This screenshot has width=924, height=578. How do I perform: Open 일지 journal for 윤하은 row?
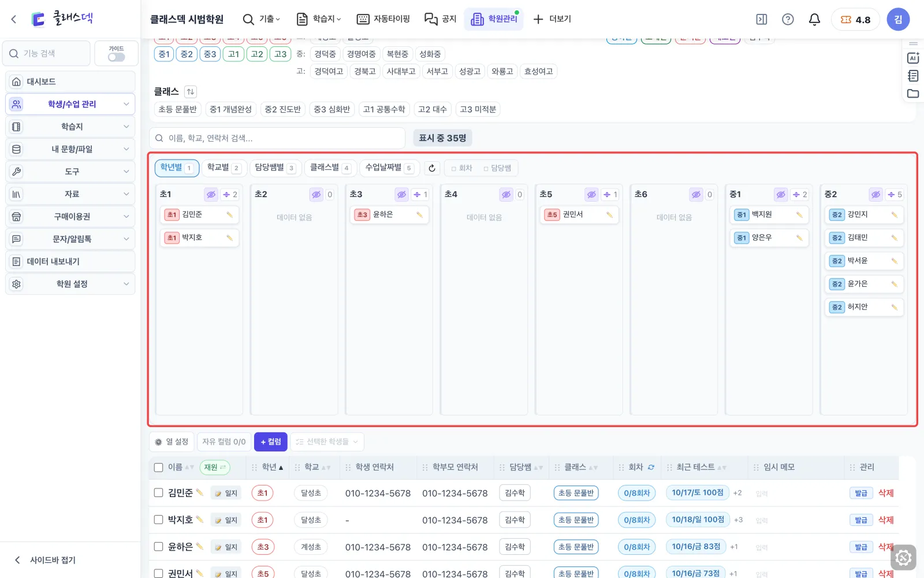226,547
